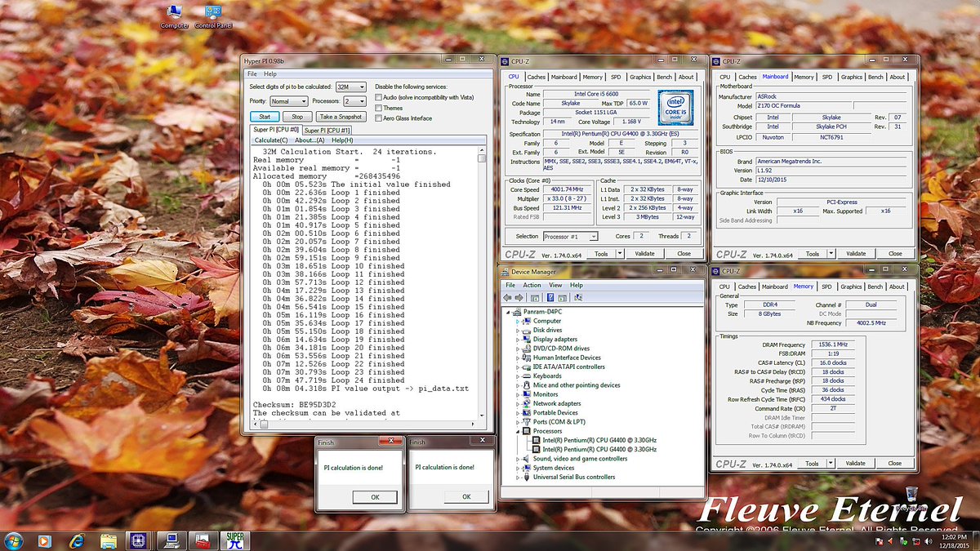Viewport: 980px width, 551px height.
Task: Click Back arrow in Device Manager toolbar
Action: click(x=508, y=297)
